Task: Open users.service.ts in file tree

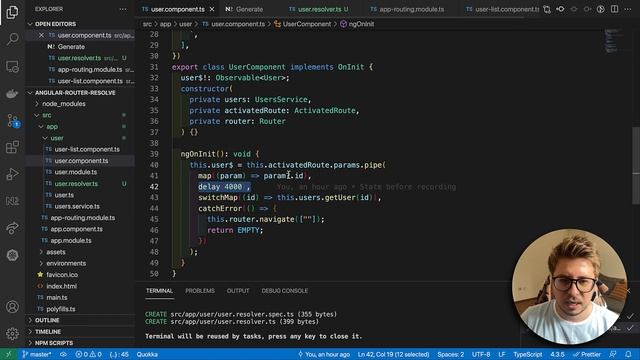Action: point(80,207)
